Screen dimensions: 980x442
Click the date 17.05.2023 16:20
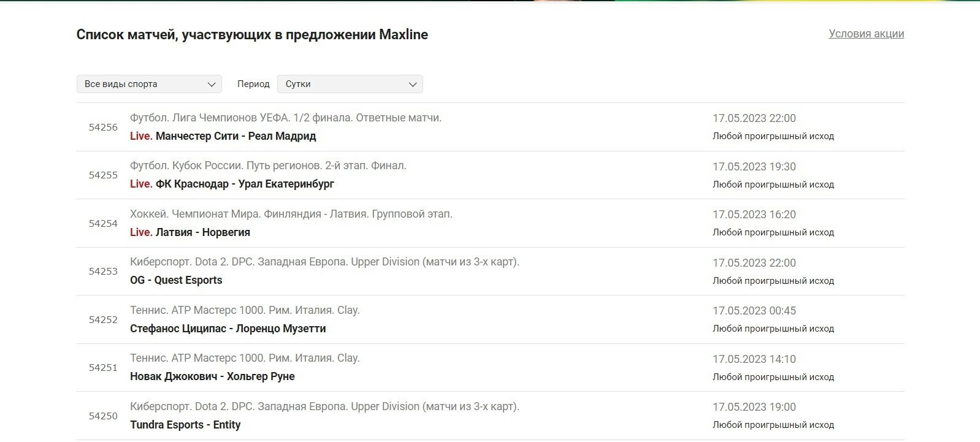(754, 215)
